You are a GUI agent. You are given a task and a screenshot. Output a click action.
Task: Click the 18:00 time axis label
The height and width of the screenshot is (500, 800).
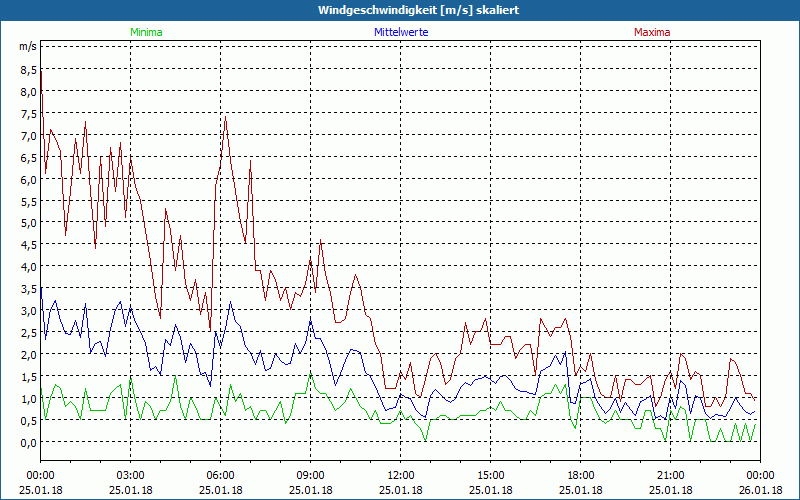coord(581,476)
